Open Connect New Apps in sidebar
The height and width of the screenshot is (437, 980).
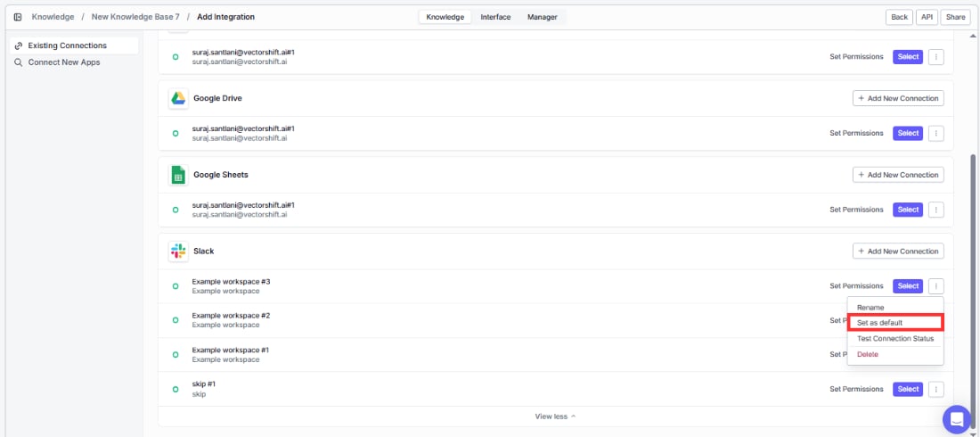pyautogui.click(x=74, y=62)
